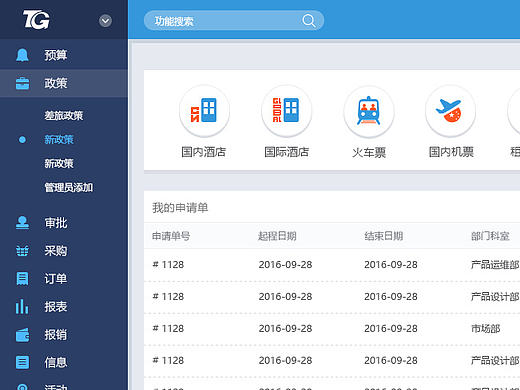Collapse the 政策 menu section

(x=64, y=83)
